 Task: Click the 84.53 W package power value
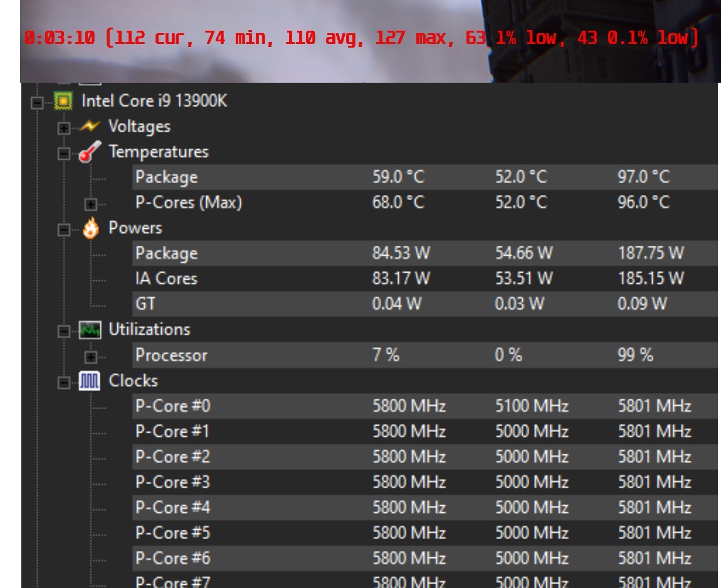[x=401, y=253]
